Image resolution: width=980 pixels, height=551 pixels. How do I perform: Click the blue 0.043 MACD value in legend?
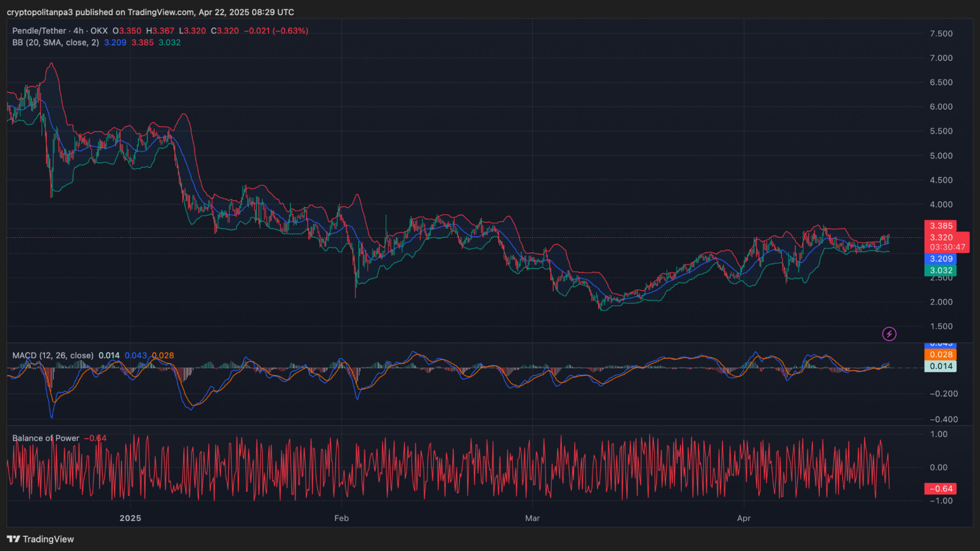click(x=136, y=356)
